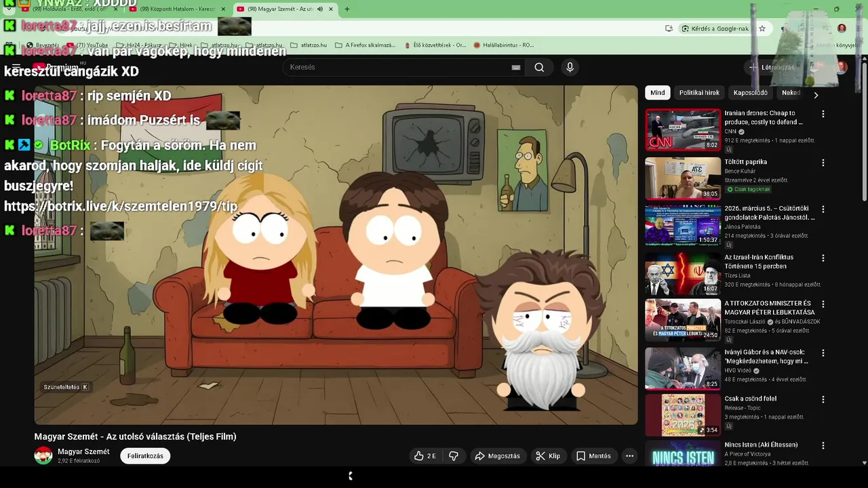Start voice search with the microphone icon
Screen dimensions: 868x488
click(570, 67)
